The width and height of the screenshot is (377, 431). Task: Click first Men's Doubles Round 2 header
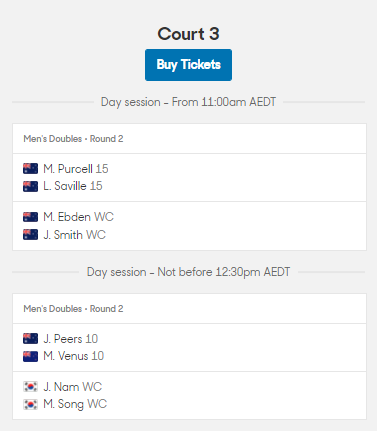coord(189,139)
